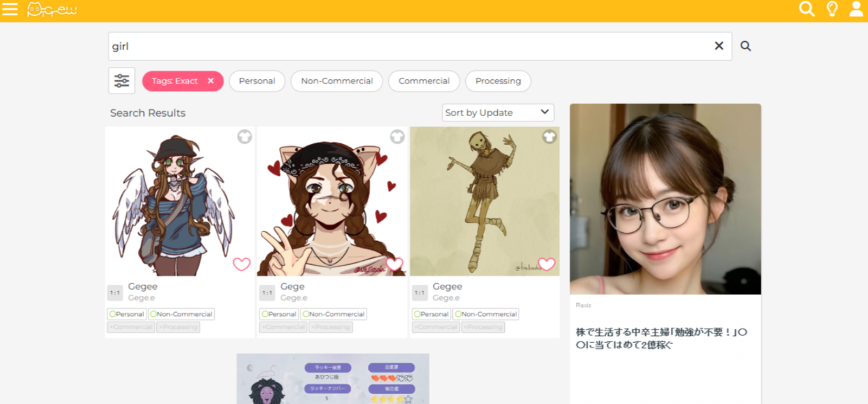Open the cat-eared girl with hearts thumbnail
Viewport: 868px width, 404px height.
coord(332,201)
